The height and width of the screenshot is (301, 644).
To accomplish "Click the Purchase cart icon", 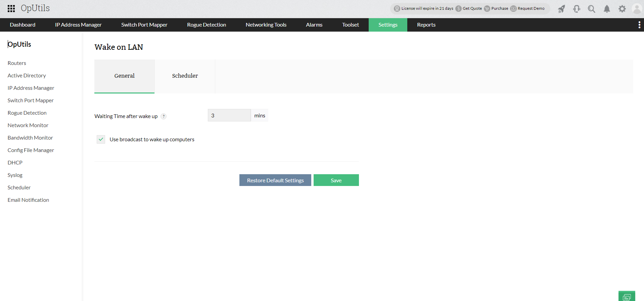I will (x=487, y=9).
